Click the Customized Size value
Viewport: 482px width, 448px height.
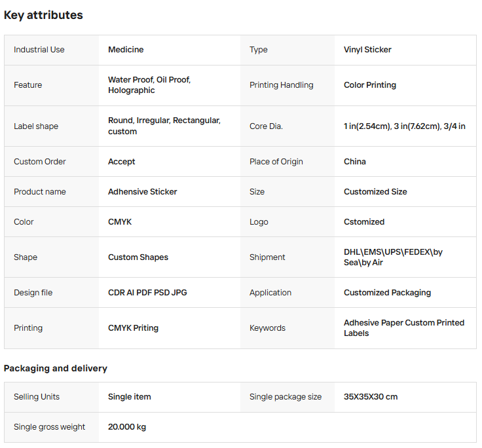(x=375, y=191)
